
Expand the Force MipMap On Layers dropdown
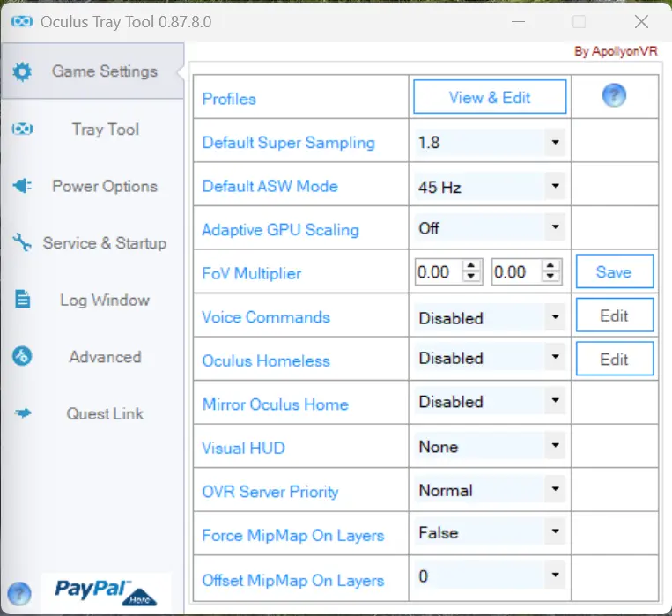click(555, 531)
